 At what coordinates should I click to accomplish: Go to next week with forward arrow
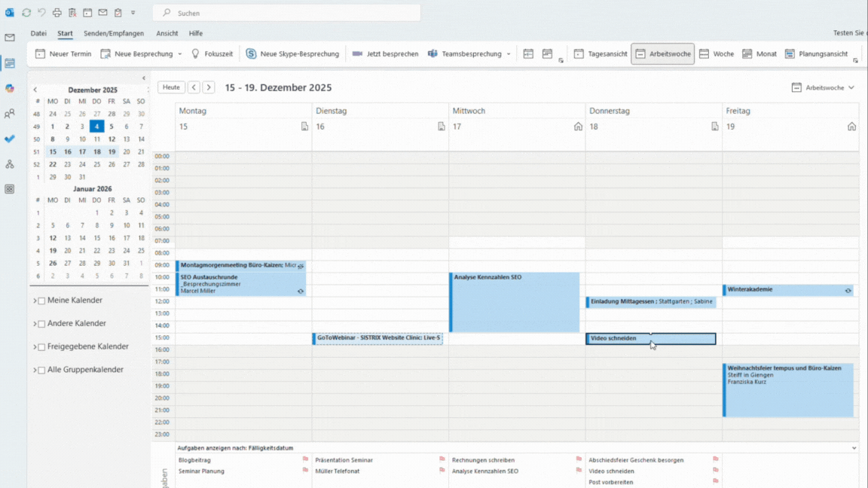coord(209,88)
